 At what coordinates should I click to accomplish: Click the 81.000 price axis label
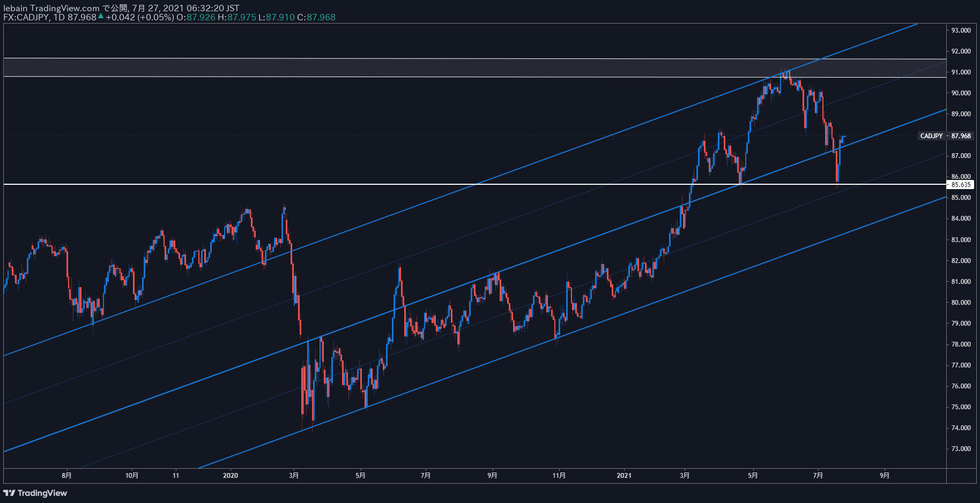(961, 282)
